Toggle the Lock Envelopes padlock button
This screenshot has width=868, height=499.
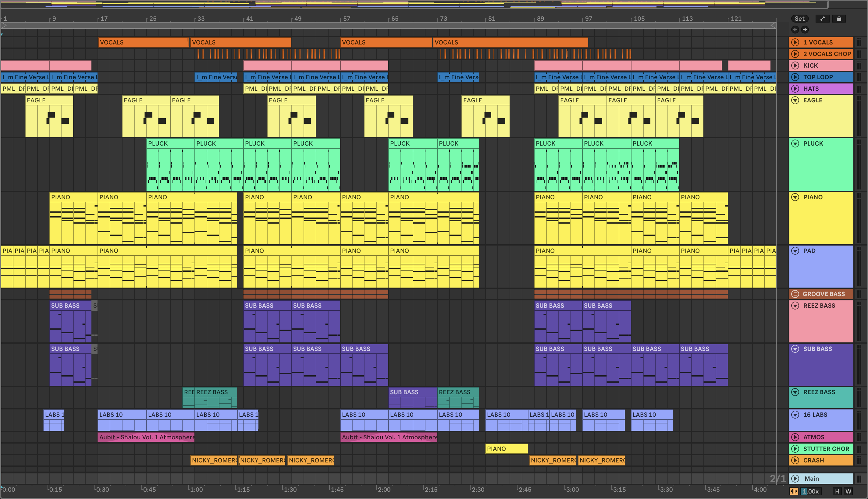point(839,19)
